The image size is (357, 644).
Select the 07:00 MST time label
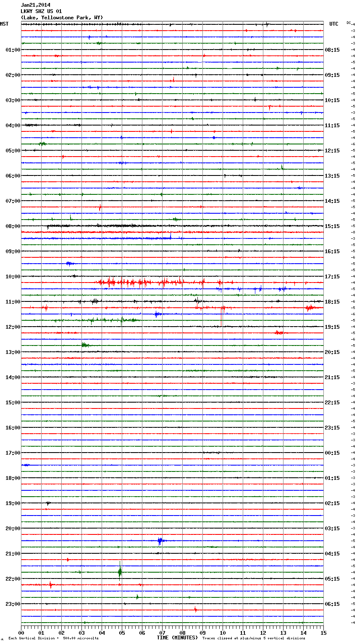pyautogui.click(x=13, y=201)
